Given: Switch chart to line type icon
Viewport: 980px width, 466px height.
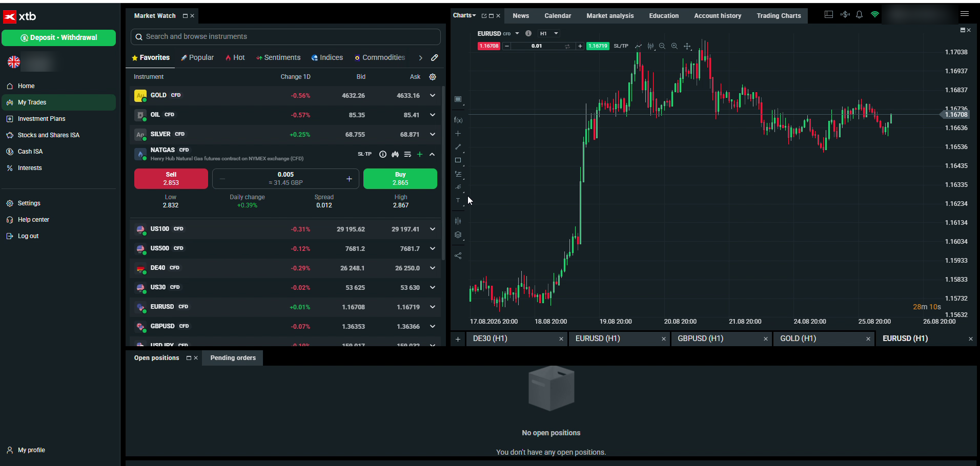Looking at the screenshot, I should [x=638, y=46].
